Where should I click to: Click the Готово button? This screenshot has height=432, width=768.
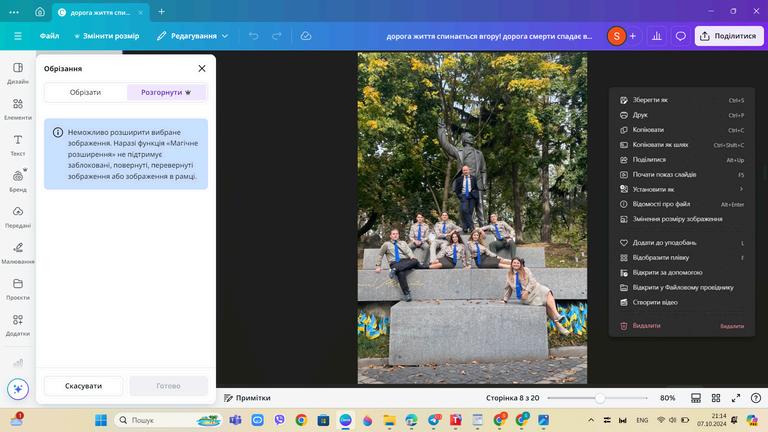click(x=168, y=386)
